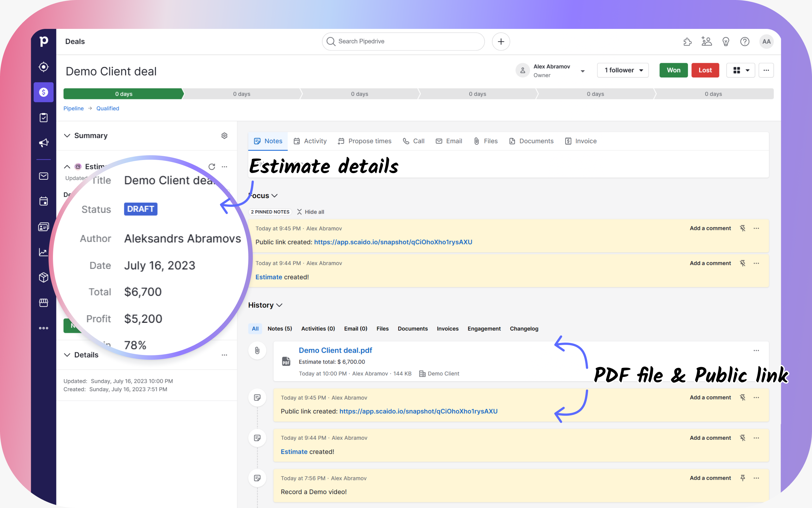
Task: Unpin the 9:44 PM pinned note in Focus
Action: 743,264
